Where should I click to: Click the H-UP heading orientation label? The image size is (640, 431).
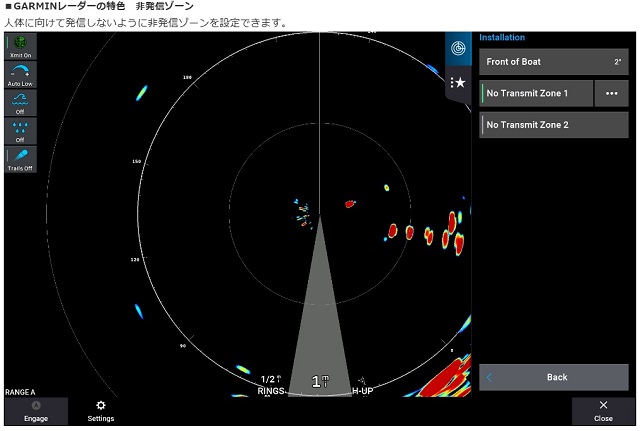(x=362, y=390)
